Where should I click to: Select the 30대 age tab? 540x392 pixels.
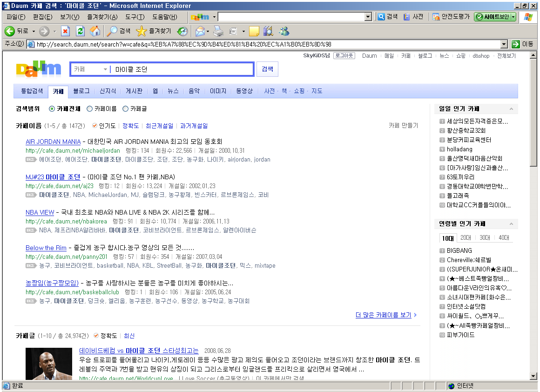[x=485, y=238]
